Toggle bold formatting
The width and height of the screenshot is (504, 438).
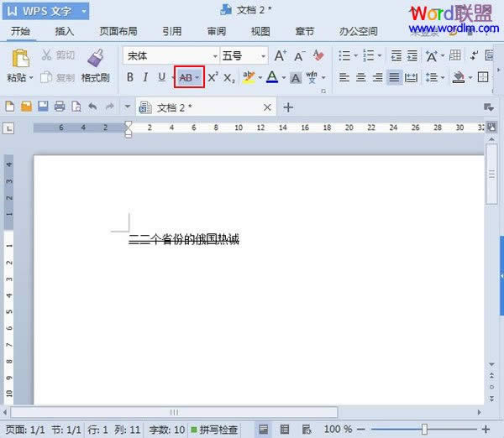[130, 77]
